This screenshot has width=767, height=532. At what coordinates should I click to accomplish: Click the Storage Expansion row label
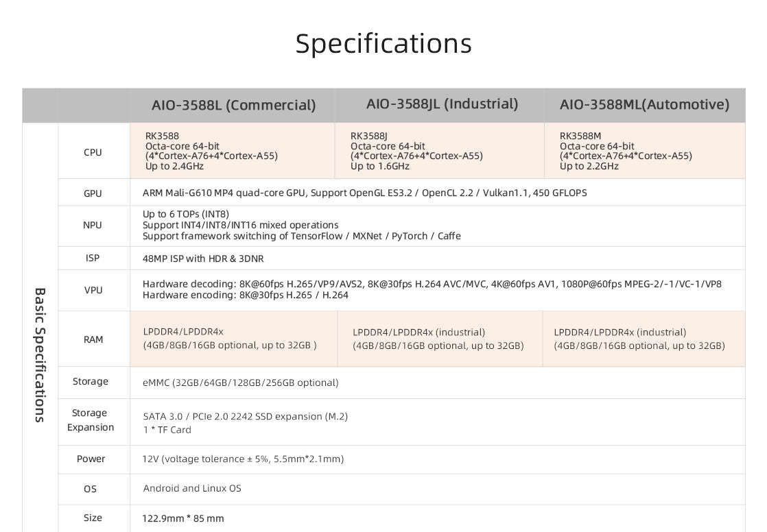[x=91, y=420]
